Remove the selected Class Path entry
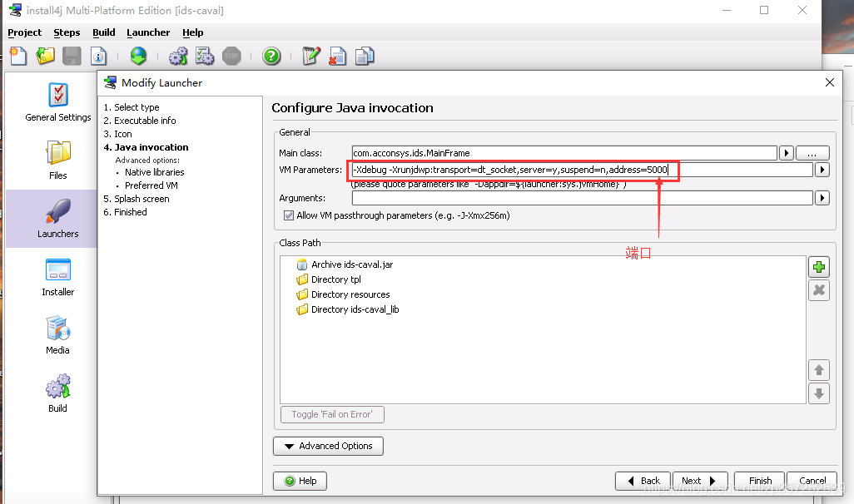 tap(819, 289)
